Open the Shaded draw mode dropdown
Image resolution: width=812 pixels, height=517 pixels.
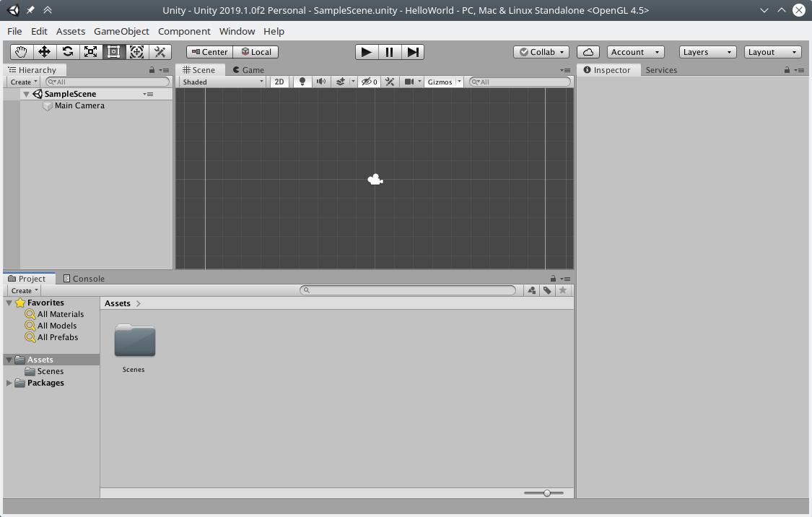coord(222,82)
